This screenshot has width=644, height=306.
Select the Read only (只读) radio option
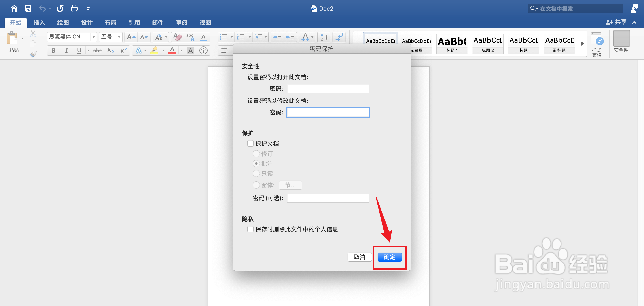pyautogui.click(x=256, y=173)
